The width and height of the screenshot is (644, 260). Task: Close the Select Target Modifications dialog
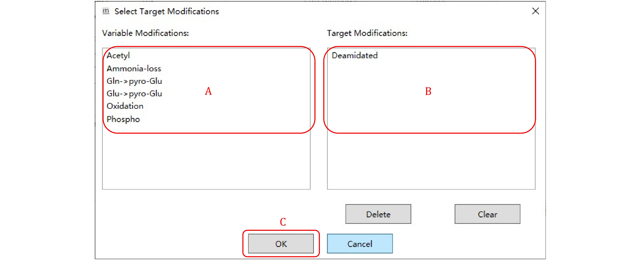tap(535, 11)
